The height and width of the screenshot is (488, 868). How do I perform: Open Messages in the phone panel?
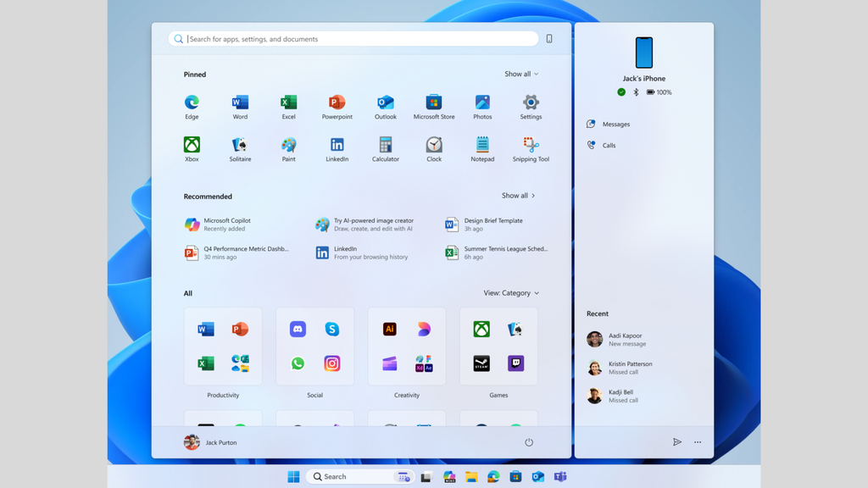615,125
